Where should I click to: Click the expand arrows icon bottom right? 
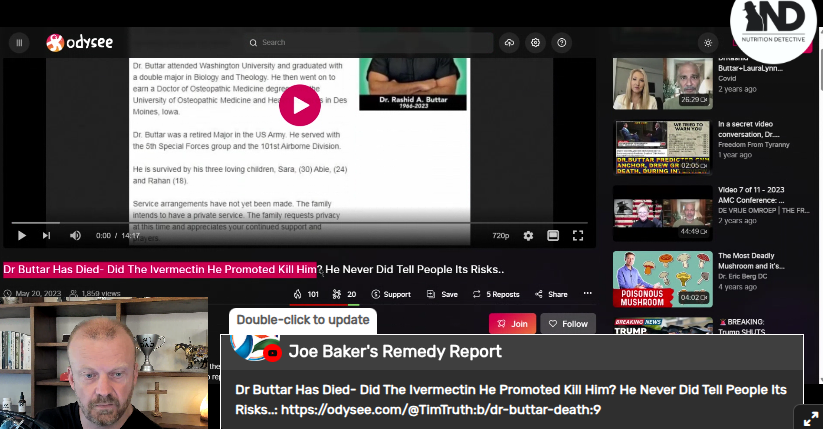(811, 418)
